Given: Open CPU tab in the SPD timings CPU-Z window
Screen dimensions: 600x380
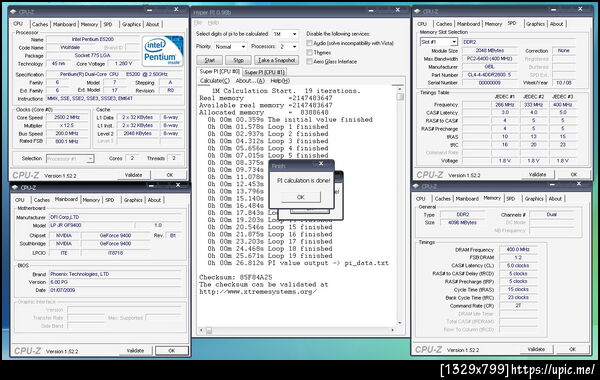Looking at the screenshot, I should pyautogui.click(x=422, y=24).
